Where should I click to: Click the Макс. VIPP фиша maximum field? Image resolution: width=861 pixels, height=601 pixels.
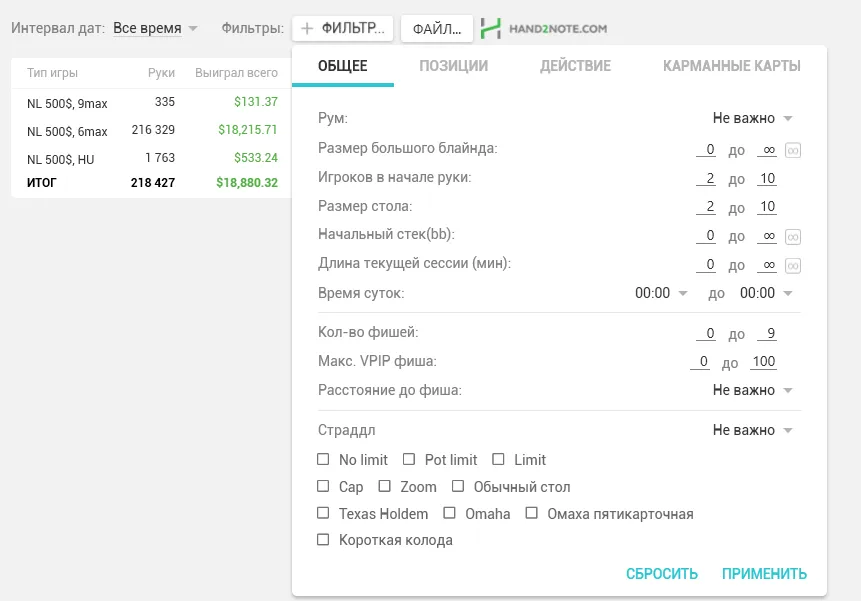tap(764, 362)
